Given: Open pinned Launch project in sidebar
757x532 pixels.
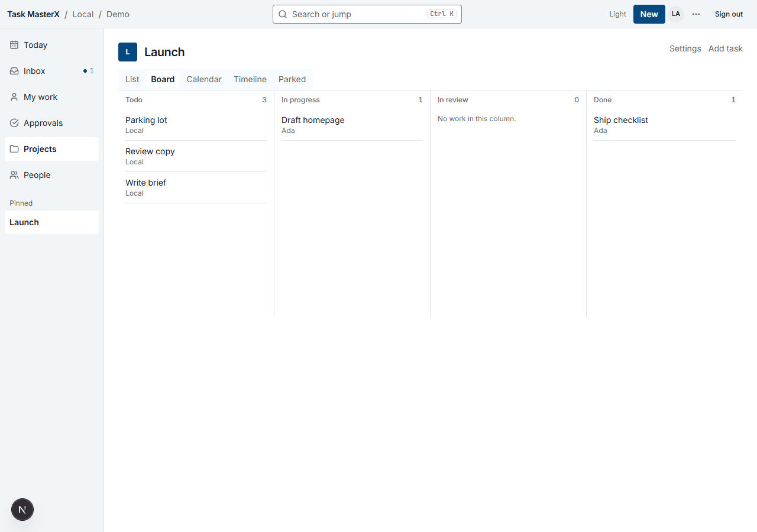Looking at the screenshot, I should 52,222.
